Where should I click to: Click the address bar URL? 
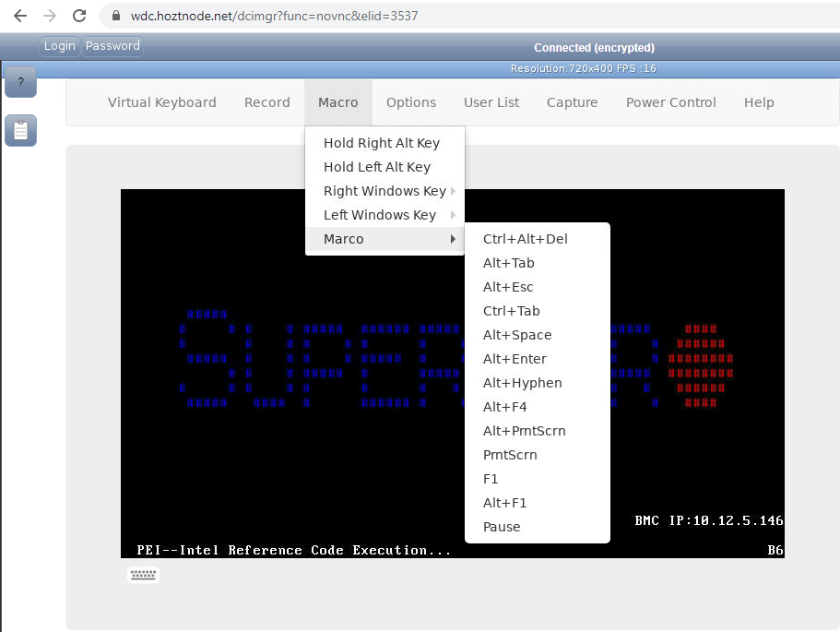point(274,16)
